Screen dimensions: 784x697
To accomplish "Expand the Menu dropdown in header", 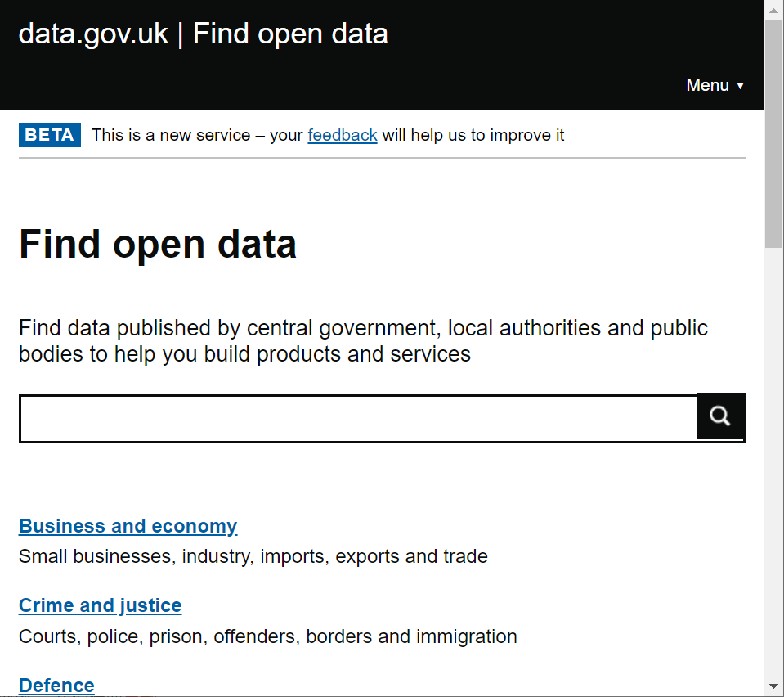I will click(715, 85).
